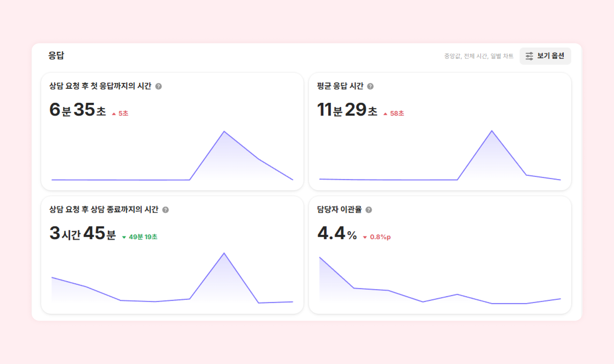The image size is (614, 364).
Task: Click the peak of first response time chart
Action: [224, 132]
